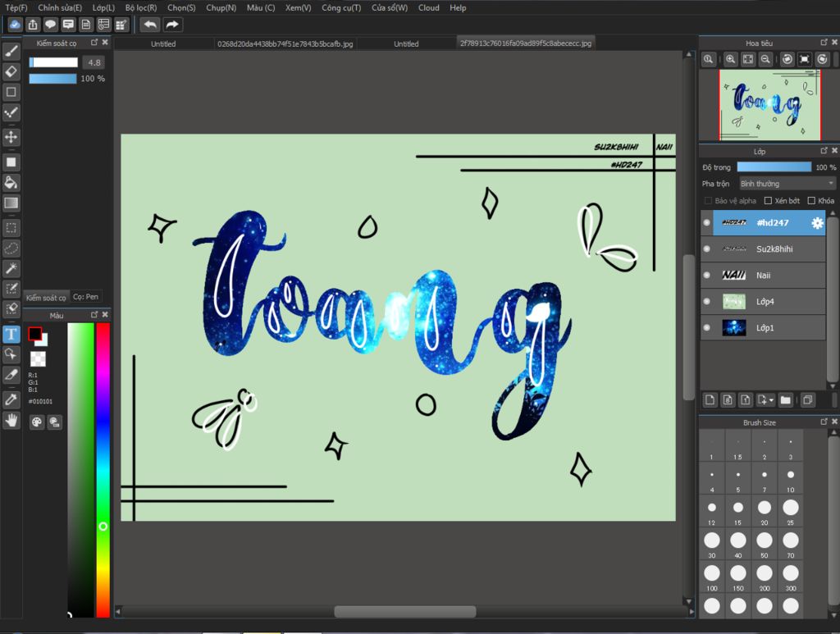The image size is (840, 634).
Task: Rotate canvas right in the navigator
Action: pos(822,59)
